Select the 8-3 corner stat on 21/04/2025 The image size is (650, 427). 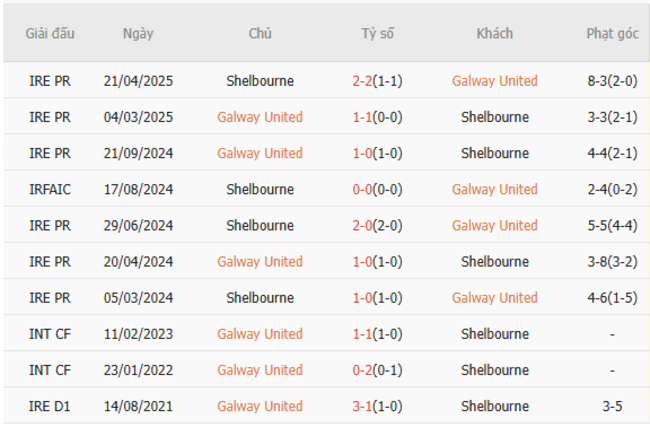click(x=612, y=81)
